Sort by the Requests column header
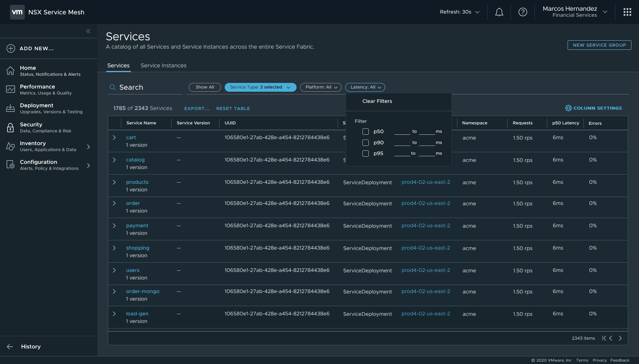 tap(522, 123)
